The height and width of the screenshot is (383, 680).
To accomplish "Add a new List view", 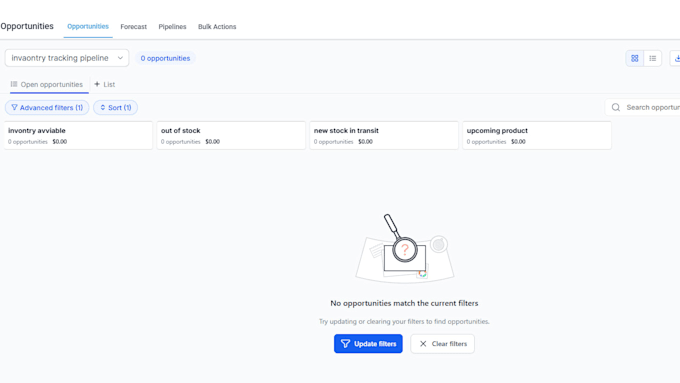I will [105, 85].
